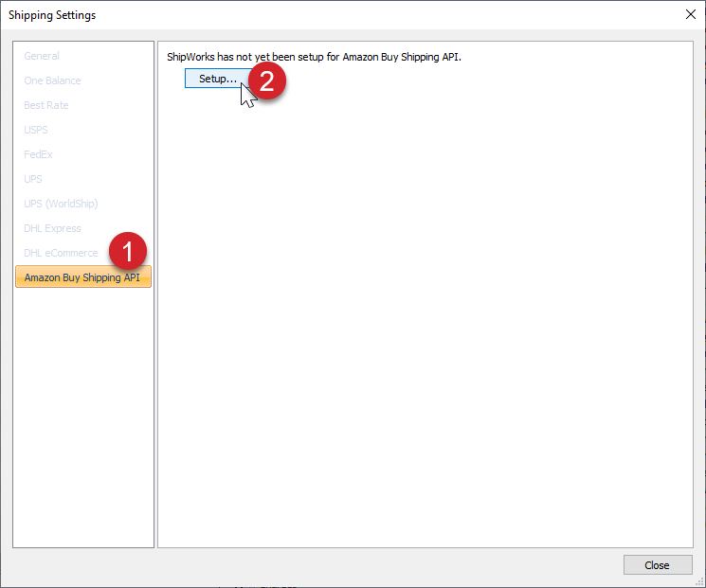The image size is (706, 588).
Task: Select DHL eCommerce in sidebar
Action: click(x=61, y=253)
